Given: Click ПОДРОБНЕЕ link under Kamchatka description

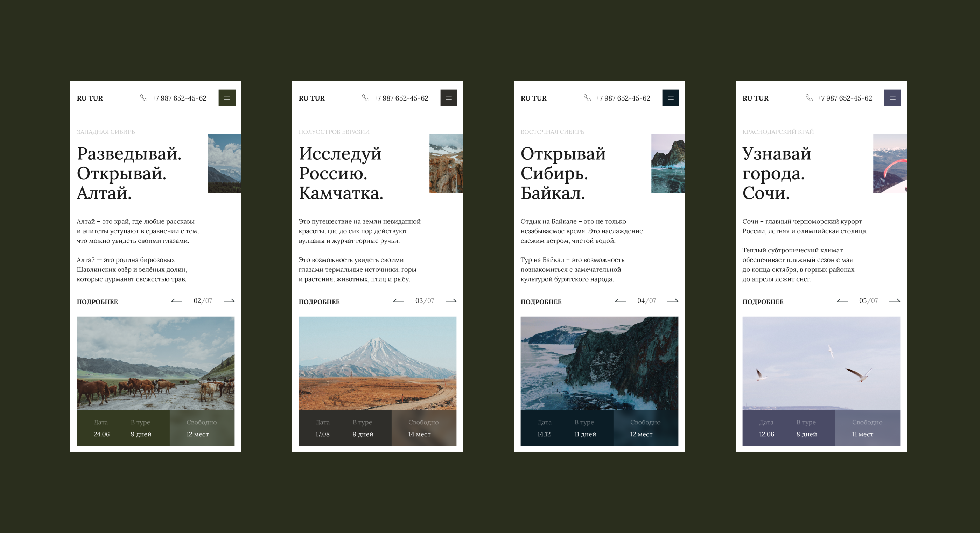Looking at the screenshot, I should point(319,302).
